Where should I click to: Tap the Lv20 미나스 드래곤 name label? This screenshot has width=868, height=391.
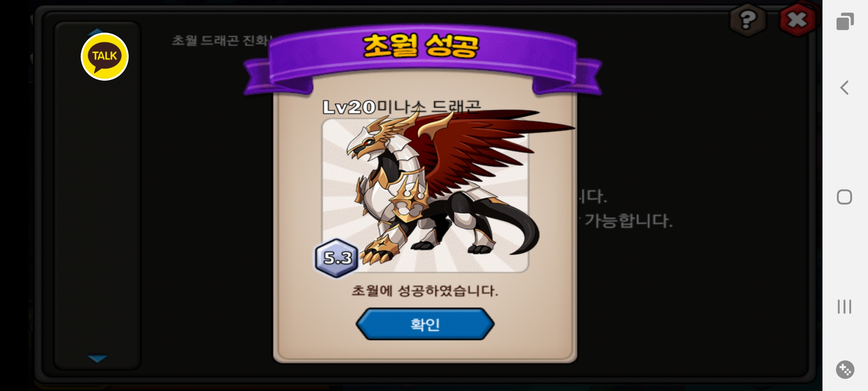click(401, 107)
